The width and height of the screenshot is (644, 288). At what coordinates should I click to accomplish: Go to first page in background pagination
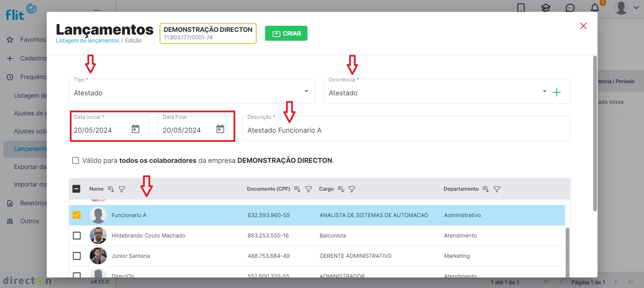[546, 282]
